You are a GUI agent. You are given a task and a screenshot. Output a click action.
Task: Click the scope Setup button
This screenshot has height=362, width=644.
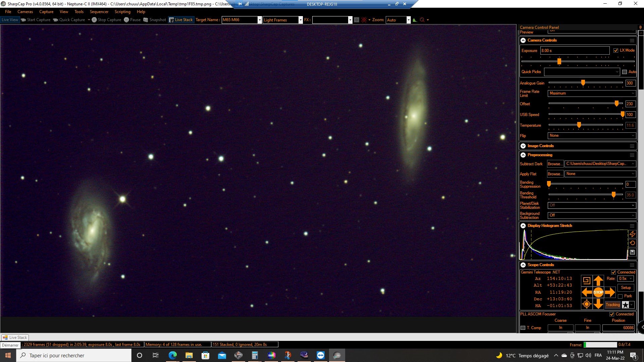click(626, 288)
